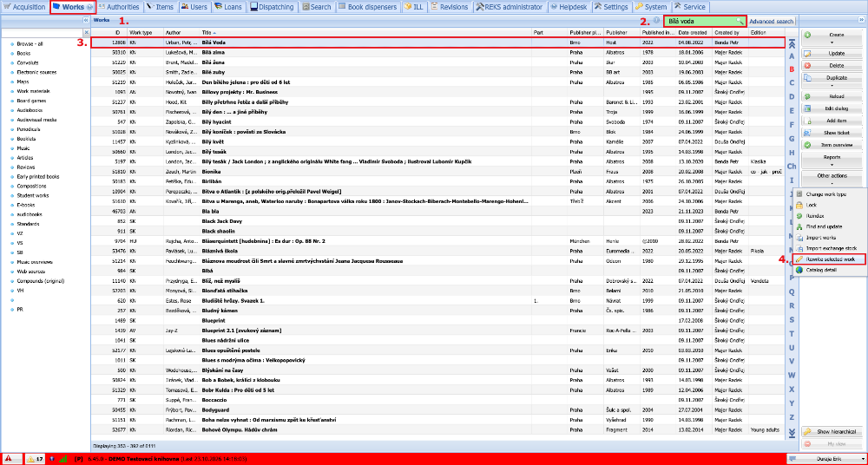Open the Advanced search link
868x465 pixels.
tap(771, 21)
